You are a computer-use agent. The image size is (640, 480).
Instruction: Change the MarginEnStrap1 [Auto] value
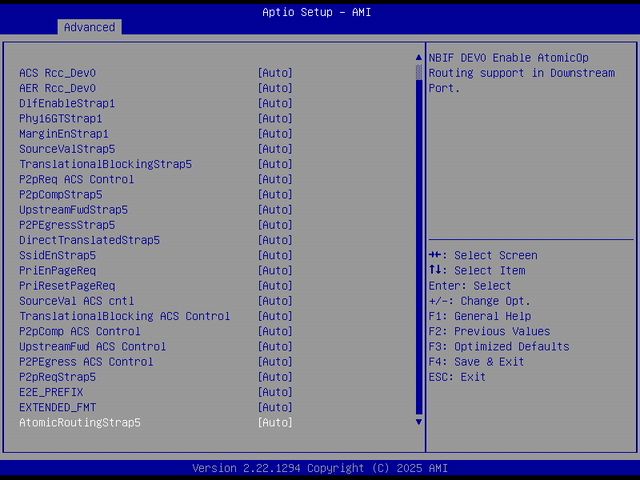275,134
